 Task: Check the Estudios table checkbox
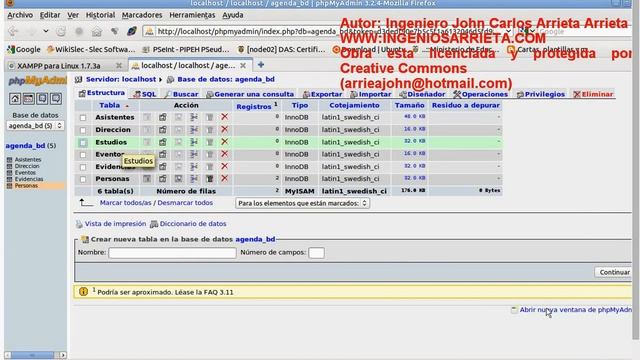click(83, 142)
